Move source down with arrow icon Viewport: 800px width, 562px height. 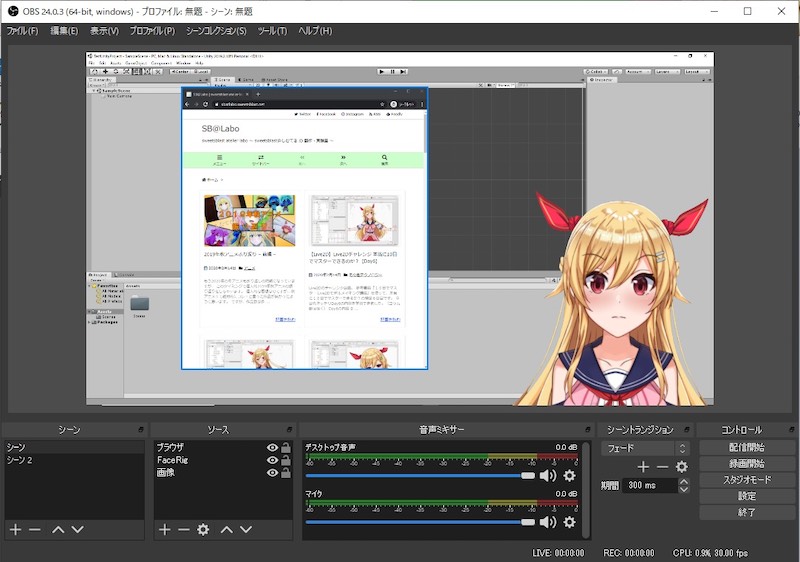(246, 529)
